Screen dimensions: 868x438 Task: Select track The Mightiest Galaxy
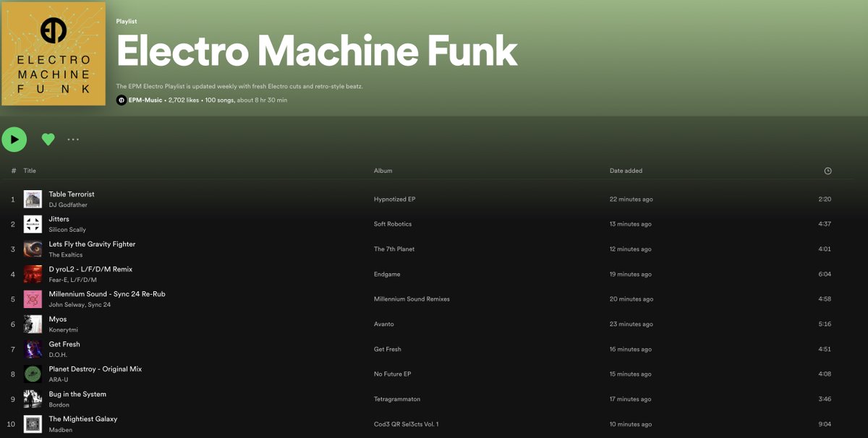pyautogui.click(x=83, y=419)
